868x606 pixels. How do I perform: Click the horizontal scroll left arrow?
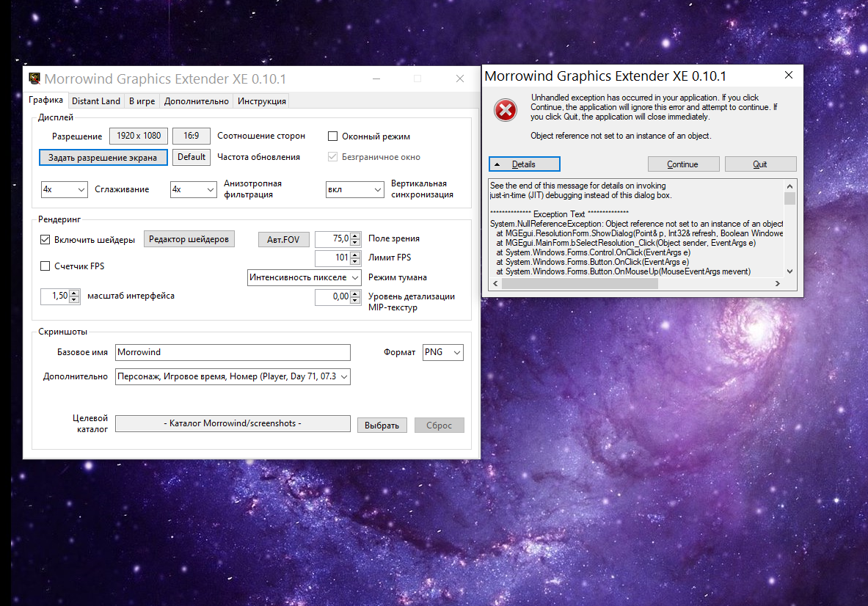point(495,283)
